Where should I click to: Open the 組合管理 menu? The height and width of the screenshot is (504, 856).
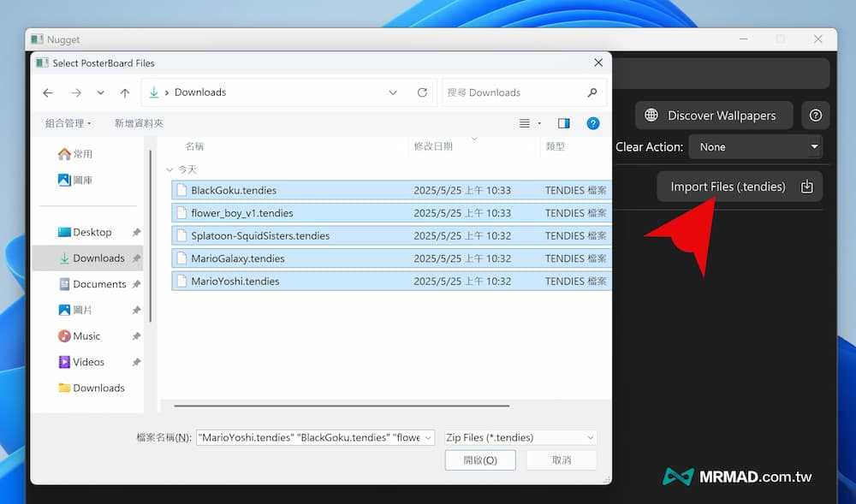tap(68, 123)
